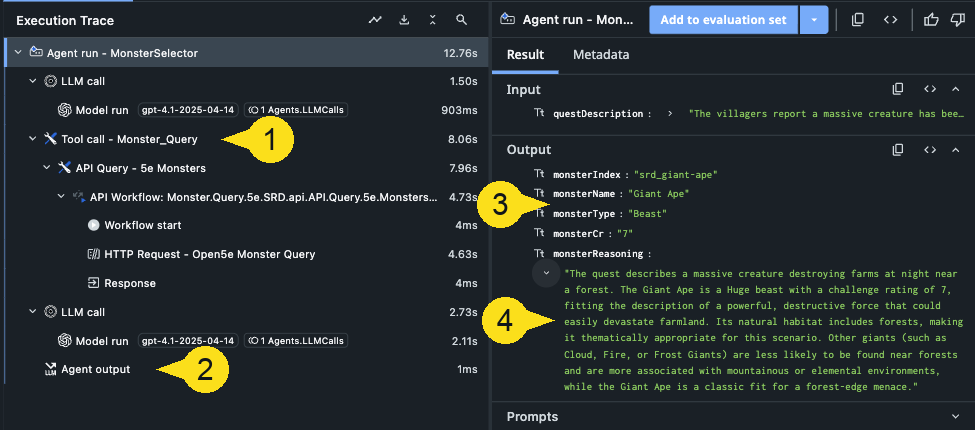Select the Agent run - MonsterSelector row
Image resolution: width=975 pixels, height=430 pixels.
[244, 53]
